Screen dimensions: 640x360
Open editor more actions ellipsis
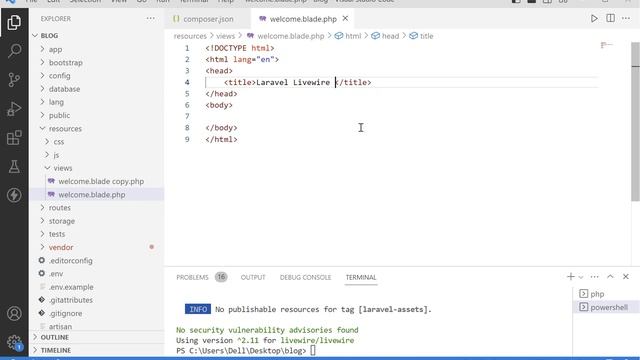[626, 18]
